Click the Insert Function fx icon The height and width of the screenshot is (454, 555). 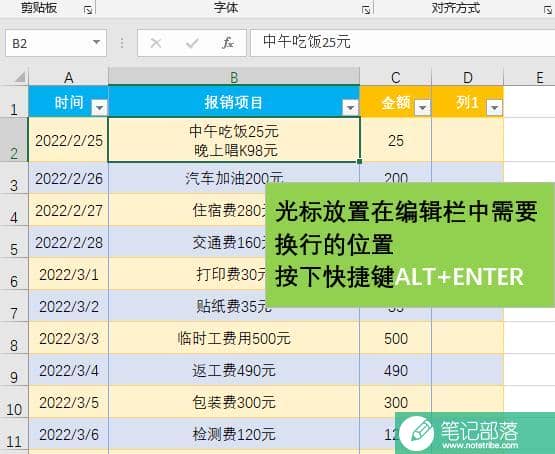(x=228, y=43)
